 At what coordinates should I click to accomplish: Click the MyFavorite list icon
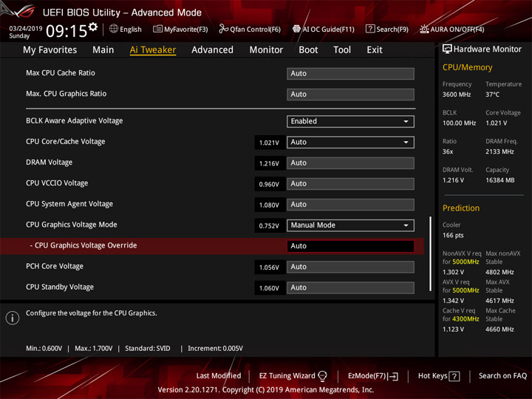(x=157, y=29)
